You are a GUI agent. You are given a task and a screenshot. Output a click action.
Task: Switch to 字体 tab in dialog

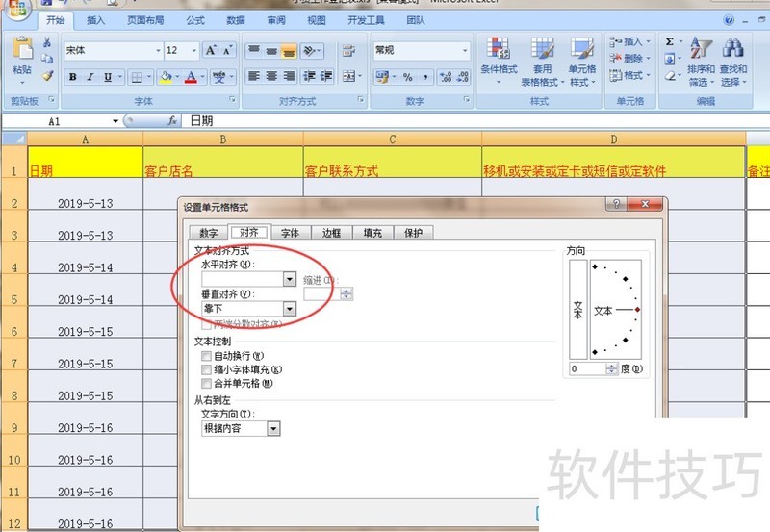click(x=291, y=233)
